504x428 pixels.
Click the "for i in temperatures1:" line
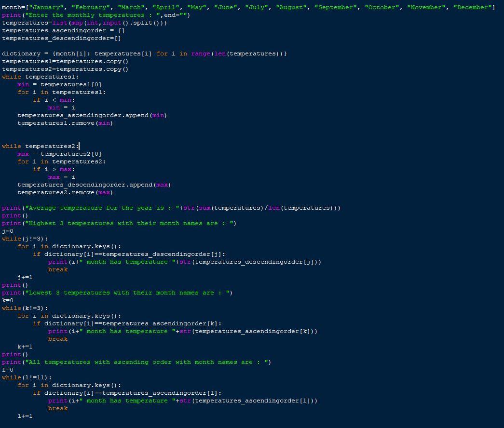coord(61,92)
